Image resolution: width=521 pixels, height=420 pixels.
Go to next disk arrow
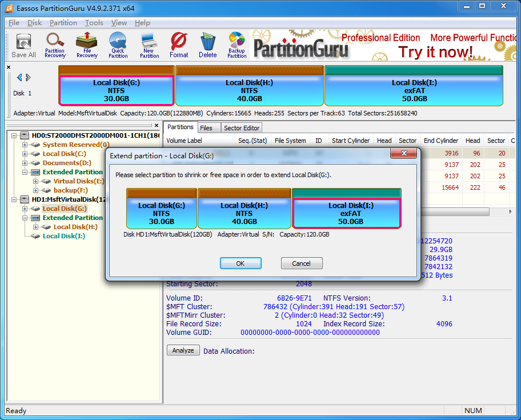click(28, 77)
